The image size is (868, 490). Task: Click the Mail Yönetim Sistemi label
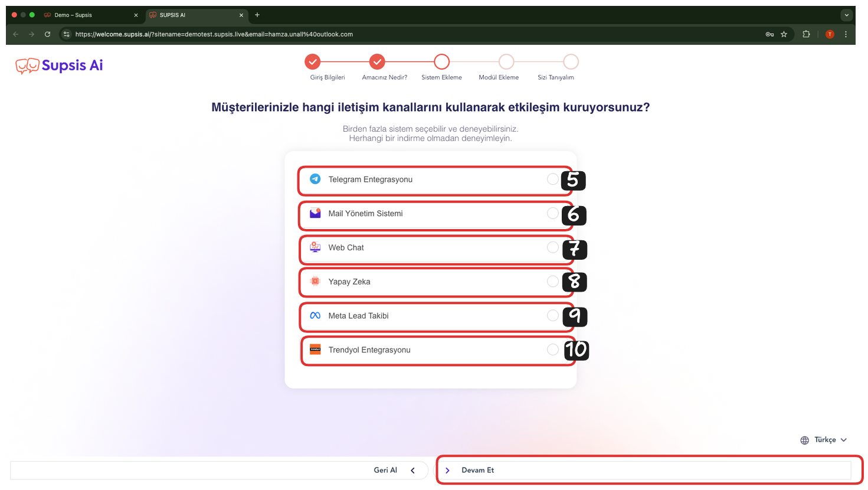tap(366, 214)
